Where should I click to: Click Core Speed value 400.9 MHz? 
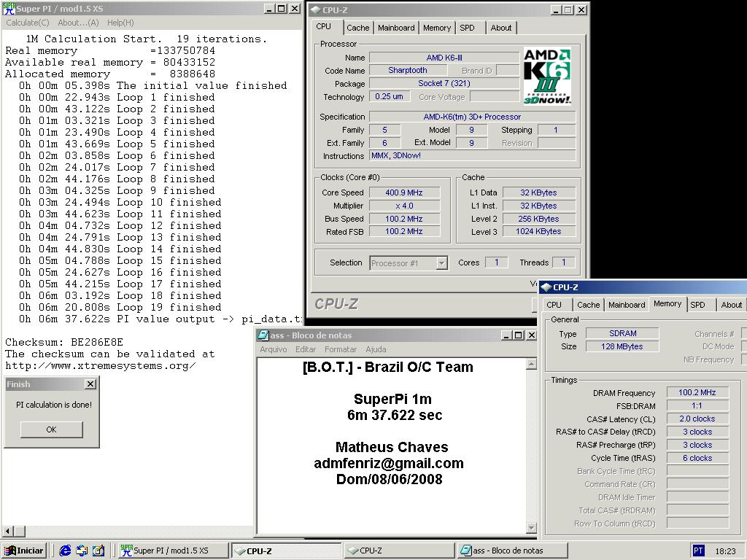click(404, 192)
